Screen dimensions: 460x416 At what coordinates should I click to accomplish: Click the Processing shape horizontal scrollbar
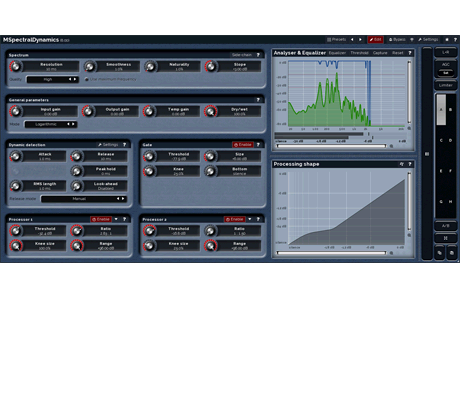click(331, 253)
